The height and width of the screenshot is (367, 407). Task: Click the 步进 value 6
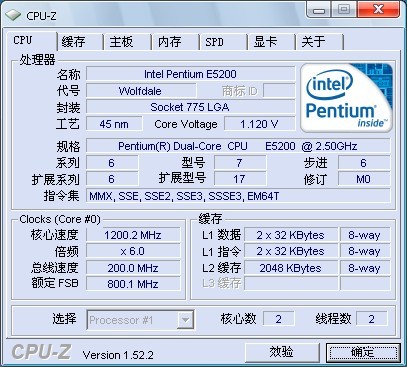pos(364,163)
